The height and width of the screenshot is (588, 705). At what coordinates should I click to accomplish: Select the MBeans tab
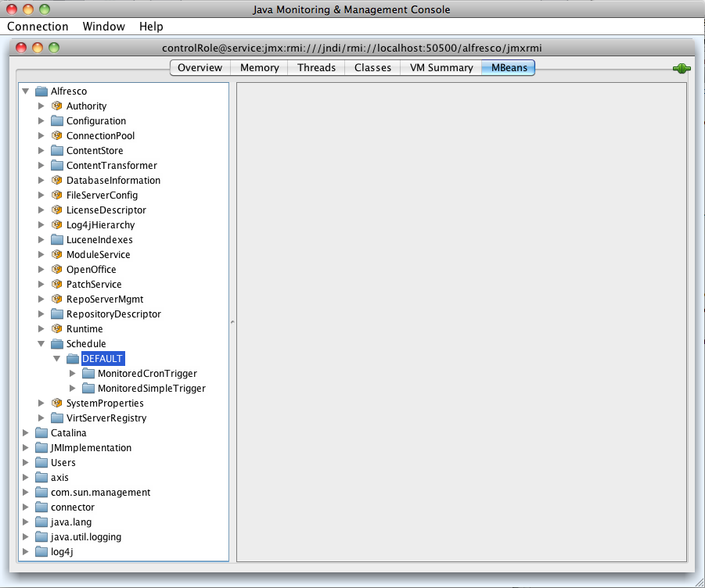coord(509,68)
